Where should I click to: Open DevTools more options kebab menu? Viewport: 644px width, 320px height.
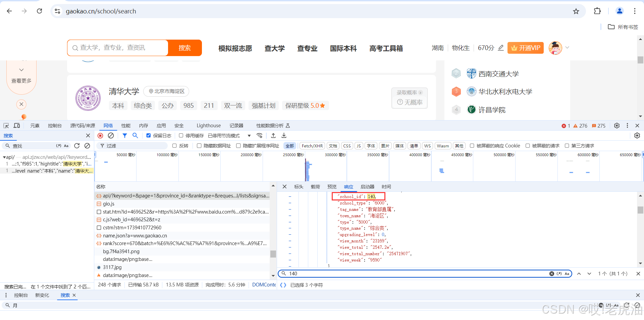point(627,126)
